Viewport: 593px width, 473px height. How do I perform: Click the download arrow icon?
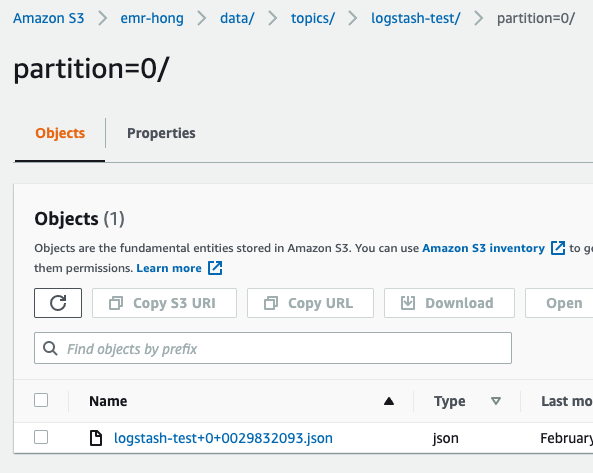pyautogui.click(x=408, y=303)
